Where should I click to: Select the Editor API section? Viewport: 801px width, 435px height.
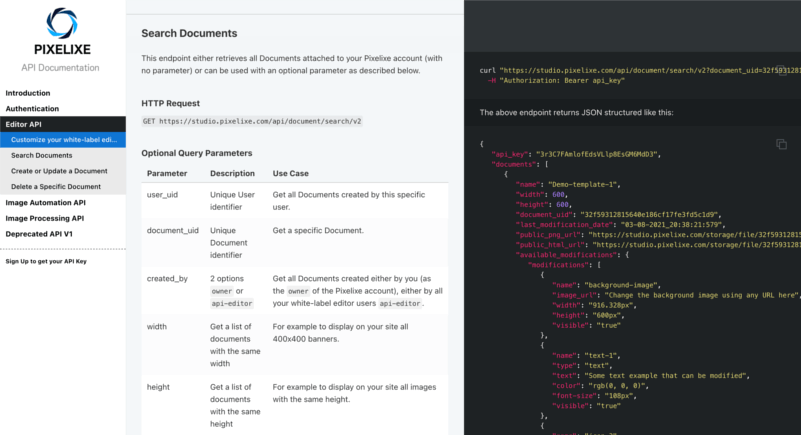coord(63,124)
